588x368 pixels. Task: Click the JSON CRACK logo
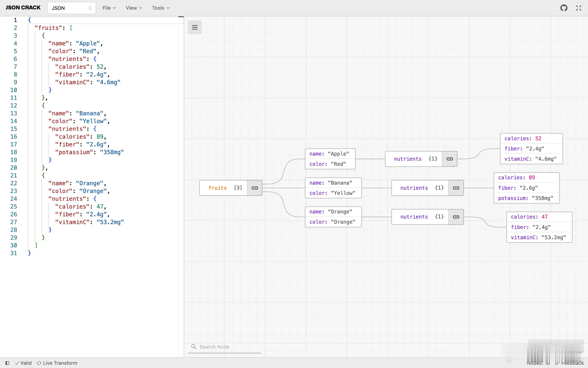point(23,8)
